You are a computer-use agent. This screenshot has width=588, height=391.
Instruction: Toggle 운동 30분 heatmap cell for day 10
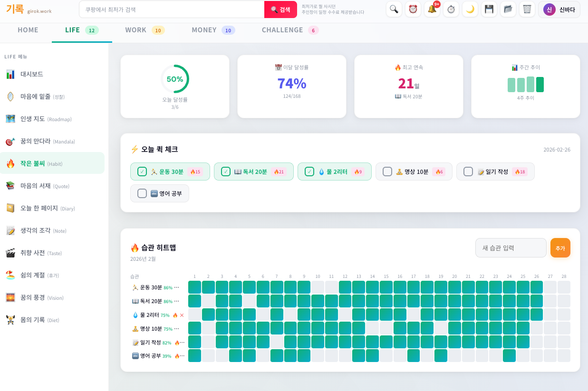(318, 287)
